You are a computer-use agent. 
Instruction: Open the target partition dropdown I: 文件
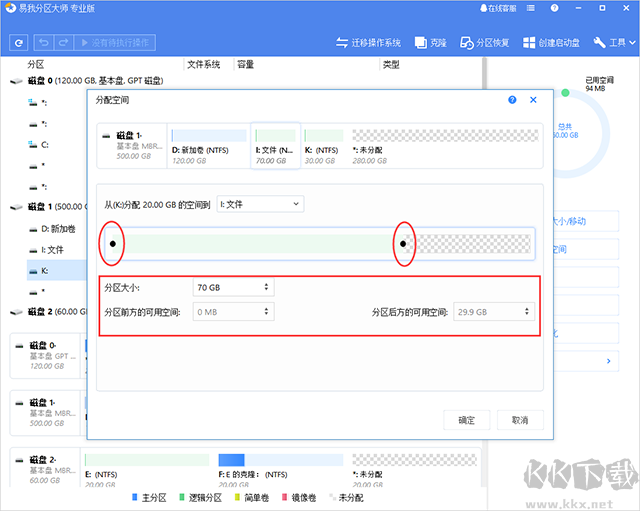260,204
